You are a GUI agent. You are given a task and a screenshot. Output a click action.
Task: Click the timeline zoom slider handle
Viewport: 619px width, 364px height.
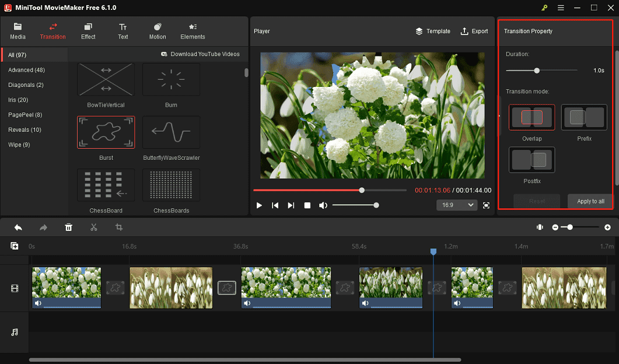tap(569, 228)
